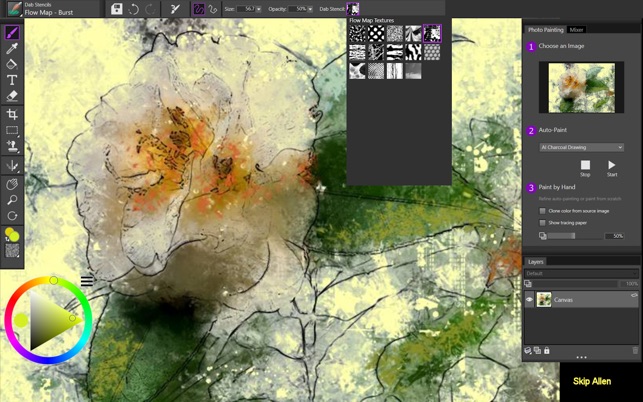Choose the Paint Bucket fill tool
Image resolution: width=643 pixels, height=402 pixels.
12,64
